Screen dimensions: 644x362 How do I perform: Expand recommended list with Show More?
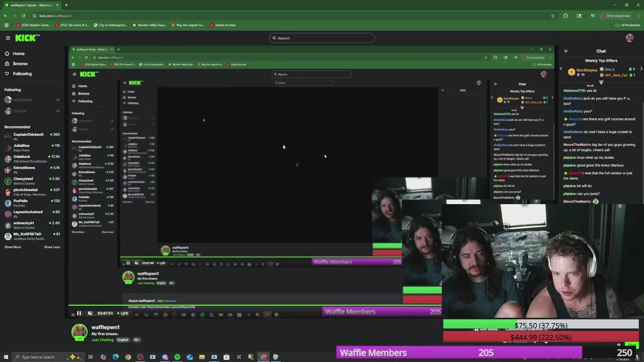tap(13, 247)
